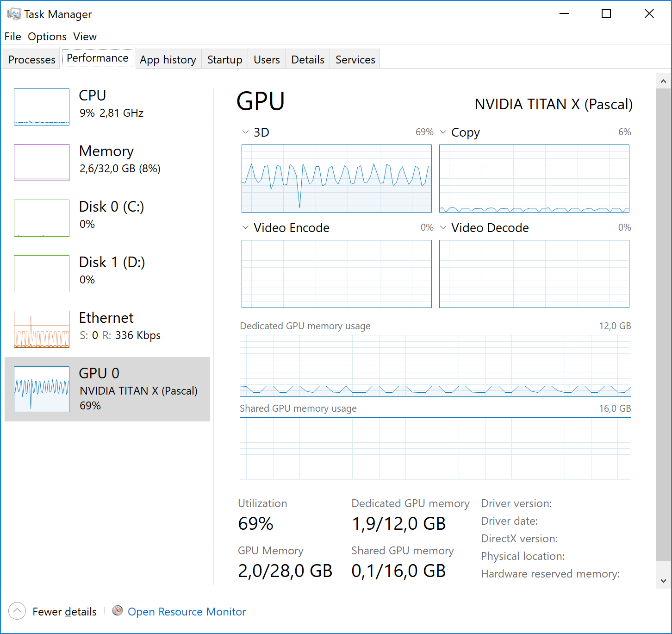Click the scrollbar up arrow

tap(663, 82)
